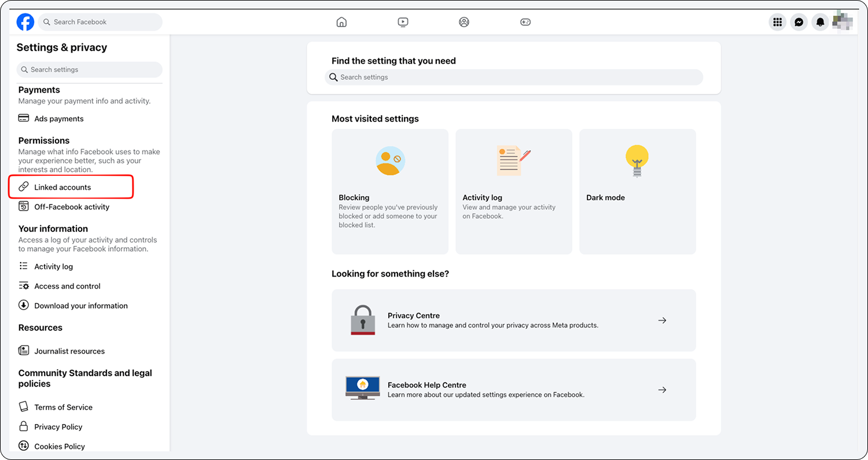Click the Your information heading
Screen dimensions: 868x460
tap(53, 229)
